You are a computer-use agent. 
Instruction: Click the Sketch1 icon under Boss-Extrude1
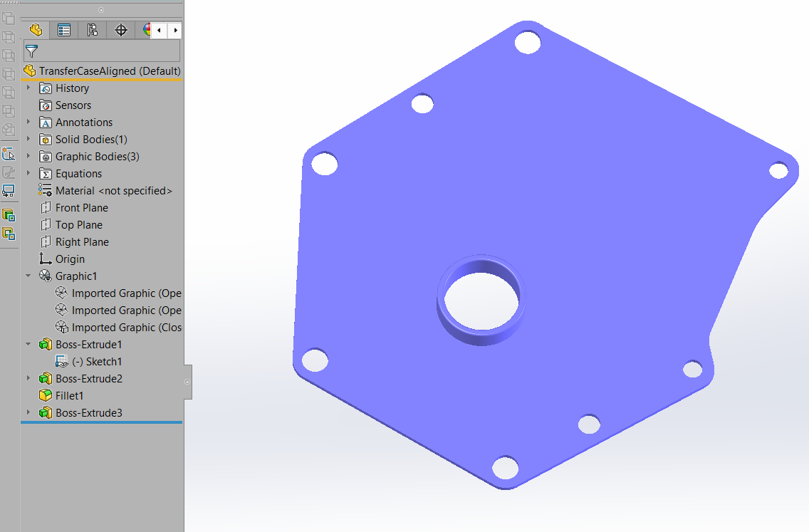coord(62,362)
